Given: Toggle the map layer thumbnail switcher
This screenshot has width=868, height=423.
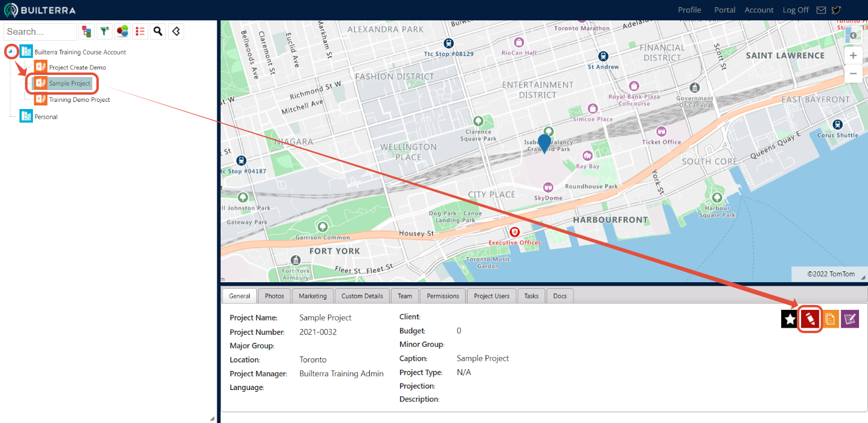Looking at the screenshot, I should (x=853, y=35).
